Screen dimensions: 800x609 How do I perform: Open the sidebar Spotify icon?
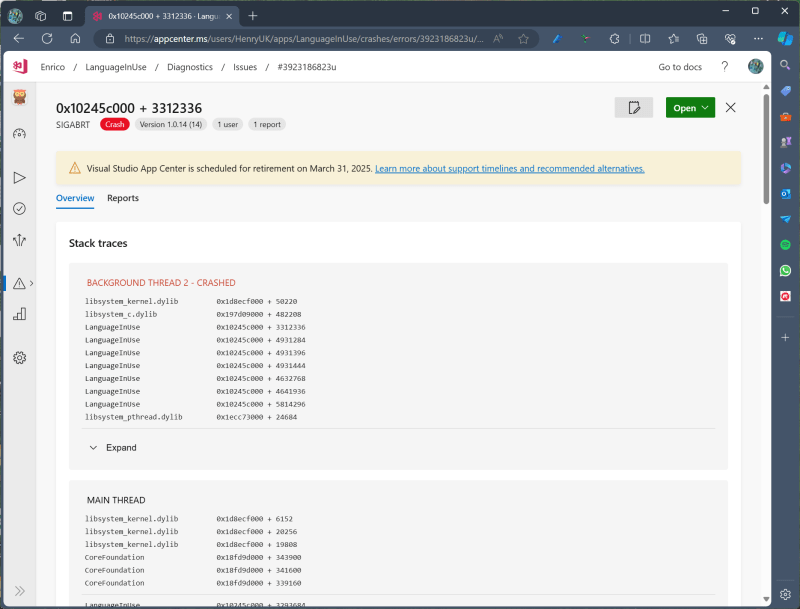pos(785,245)
